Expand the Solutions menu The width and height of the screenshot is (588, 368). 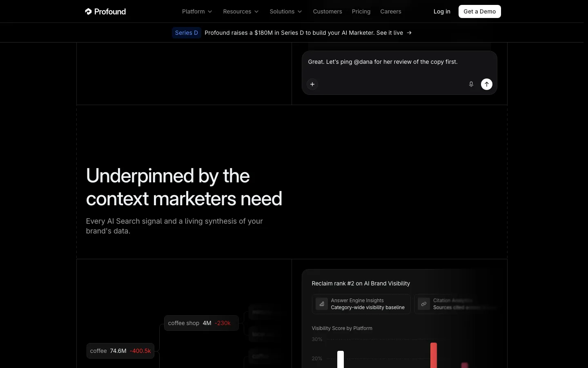point(286,11)
